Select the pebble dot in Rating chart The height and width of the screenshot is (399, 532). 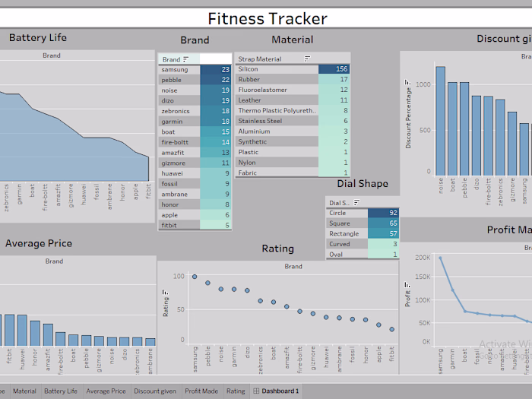(207, 283)
